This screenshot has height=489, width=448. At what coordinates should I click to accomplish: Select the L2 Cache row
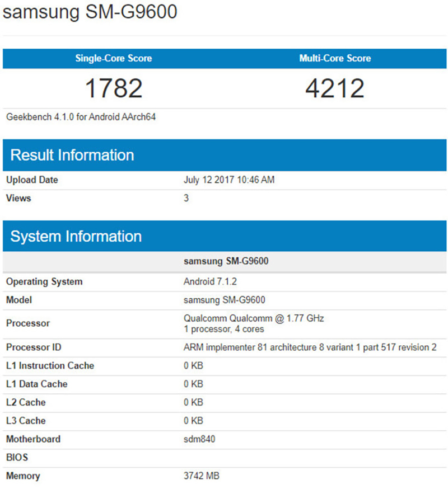pyautogui.click(x=25, y=402)
